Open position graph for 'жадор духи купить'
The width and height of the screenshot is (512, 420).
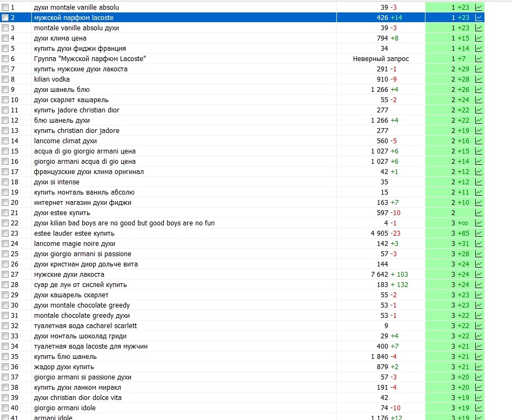[x=478, y=367]
